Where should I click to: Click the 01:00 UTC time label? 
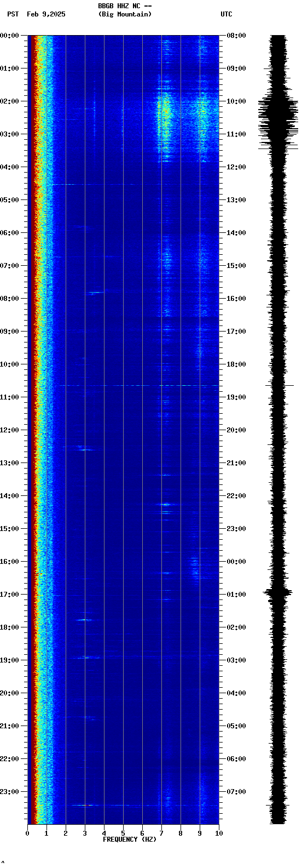click(x=236, y=595)
